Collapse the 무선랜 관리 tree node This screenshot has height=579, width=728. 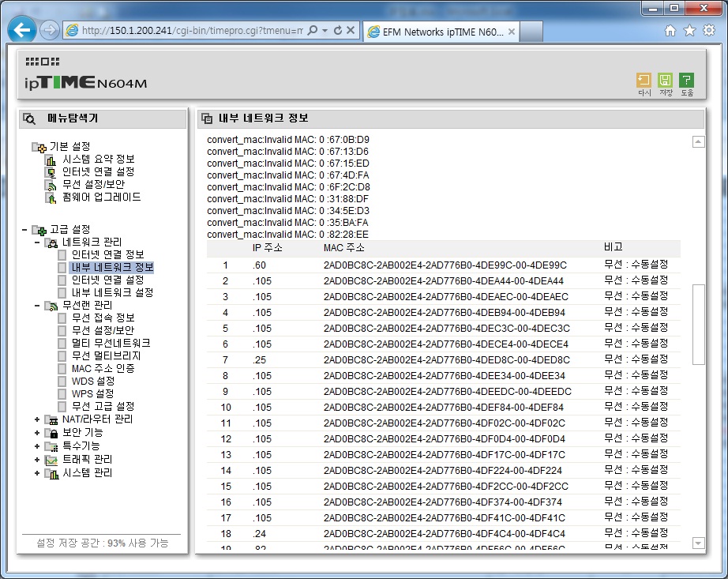[37, 306]
